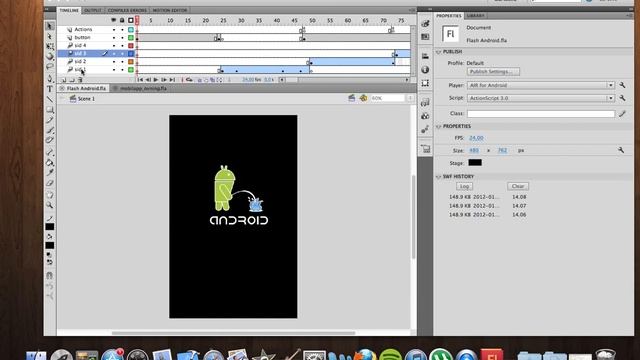The height and width of the screenshot is (360, 640).
Task: Select the Eraser tool
Action: [x=50, y=183]
